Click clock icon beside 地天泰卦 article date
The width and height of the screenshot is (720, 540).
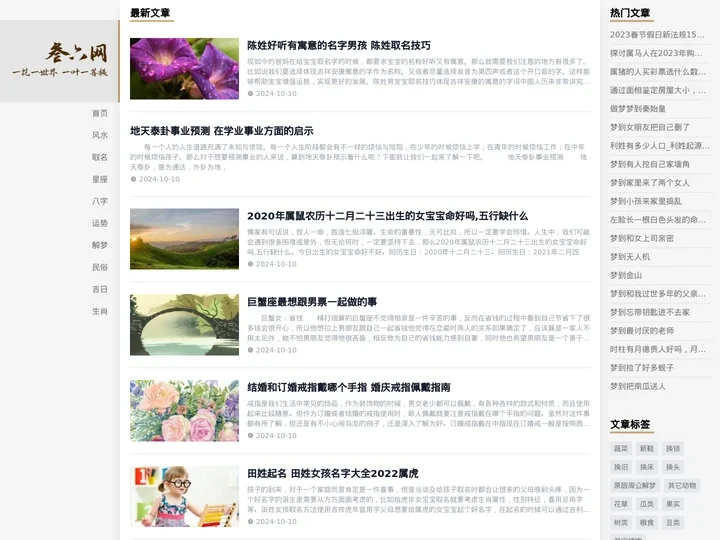pos(133,179)
